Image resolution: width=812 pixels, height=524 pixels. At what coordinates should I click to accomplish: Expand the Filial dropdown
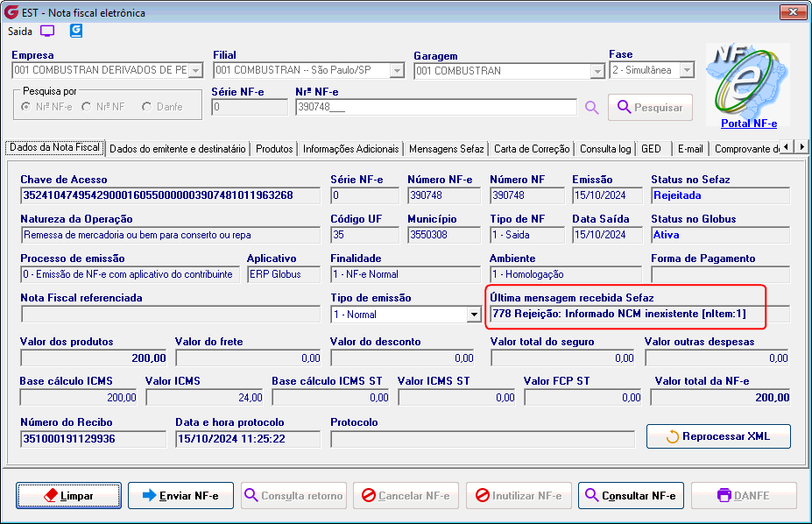point(397,70)
